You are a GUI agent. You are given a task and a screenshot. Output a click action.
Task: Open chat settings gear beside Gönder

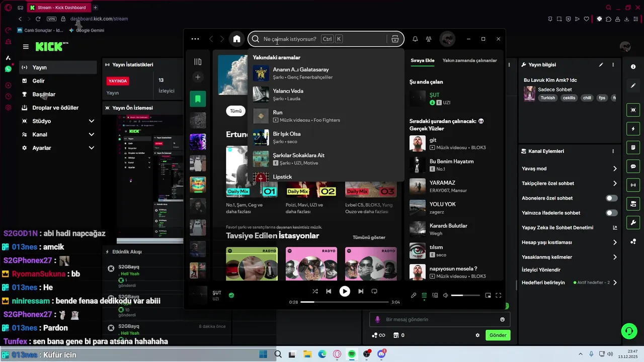coord(477,335)
